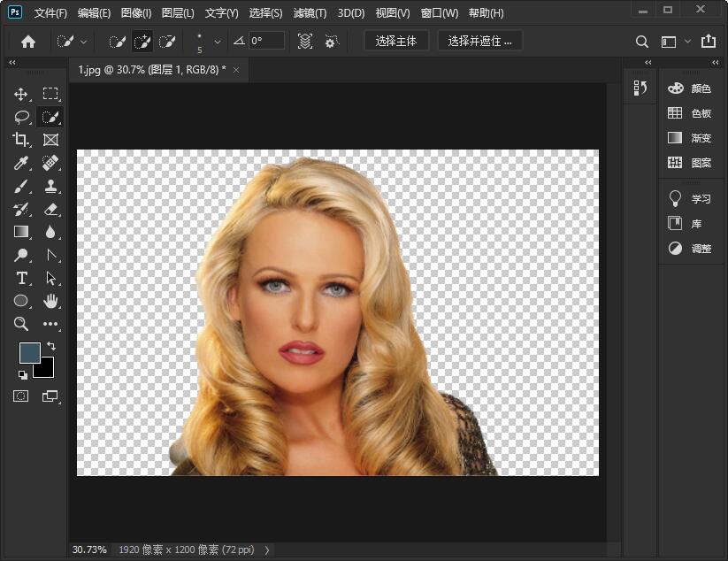Image resolution: width=728 pixels, height=561 pixels.
Task: Select the Dodge tool
Action: (20, 255)
